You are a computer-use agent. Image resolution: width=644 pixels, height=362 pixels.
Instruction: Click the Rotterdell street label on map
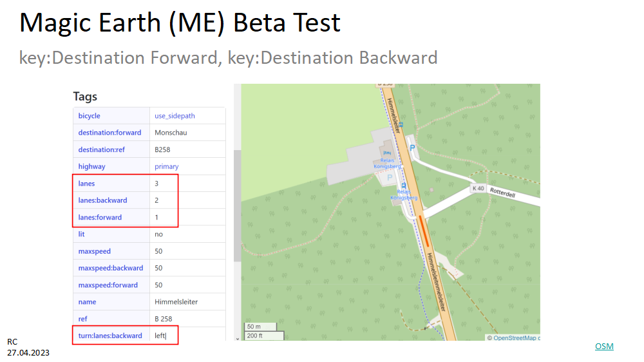[504, 191]
